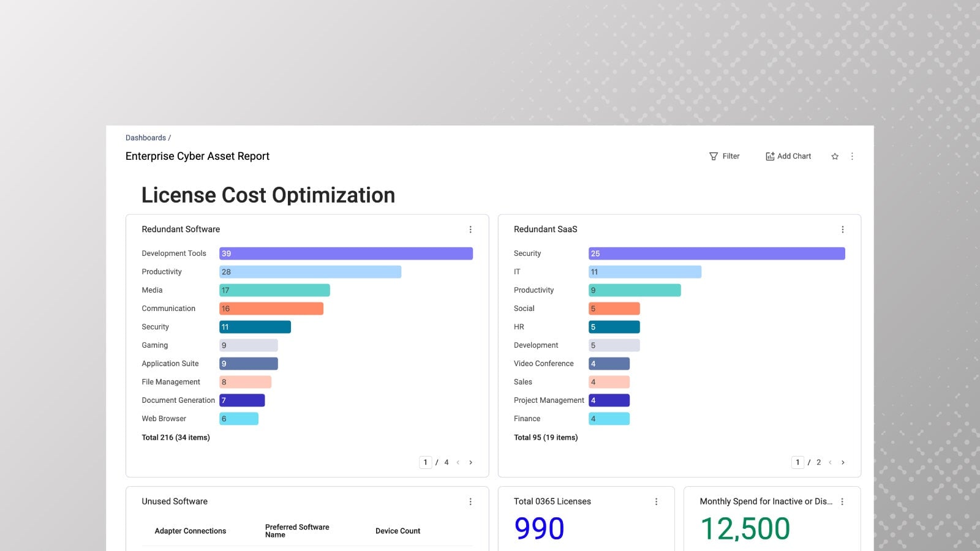Open Total O365 Licenses options menu
Image resolution: width=980 pixels, height=551 pixels.
pos(656,501)
